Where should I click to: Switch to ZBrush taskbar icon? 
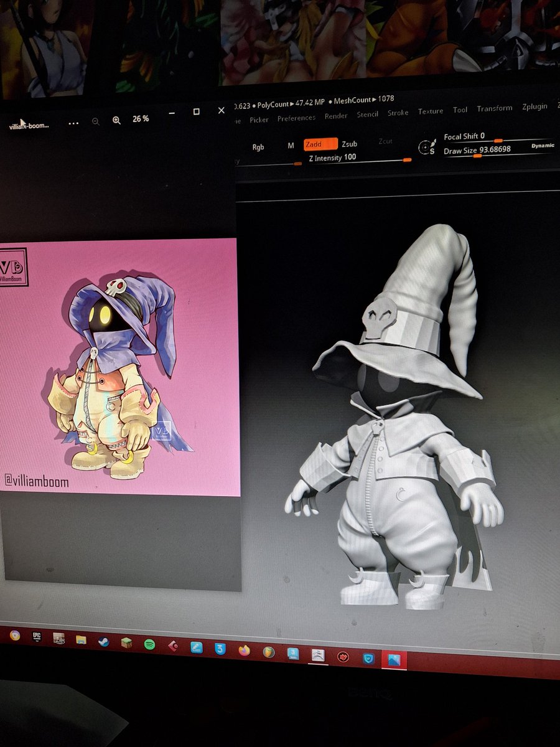tap(317, 655)
